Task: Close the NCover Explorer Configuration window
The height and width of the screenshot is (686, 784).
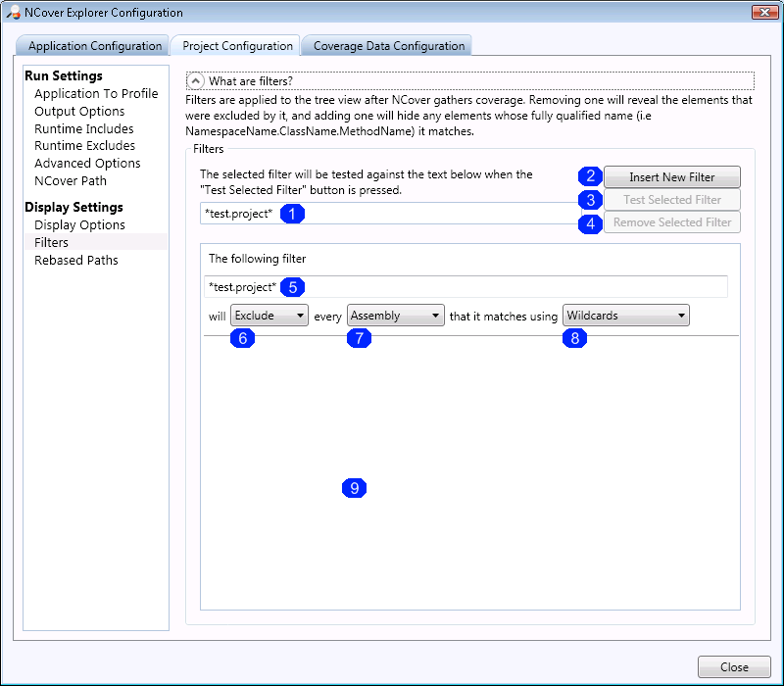Action: [764, 12]
